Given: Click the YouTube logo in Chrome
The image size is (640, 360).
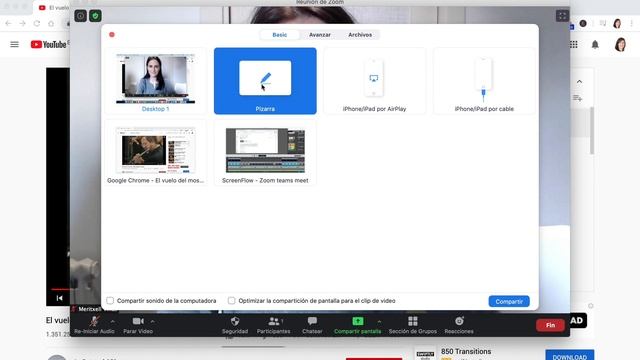Looking at the screenshot, I should click(x=49, y=44).
